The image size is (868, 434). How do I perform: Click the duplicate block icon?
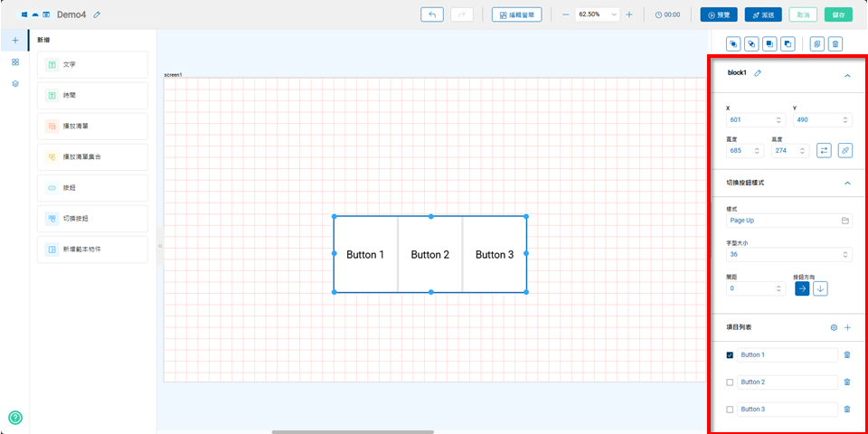(x=816, y=43)
